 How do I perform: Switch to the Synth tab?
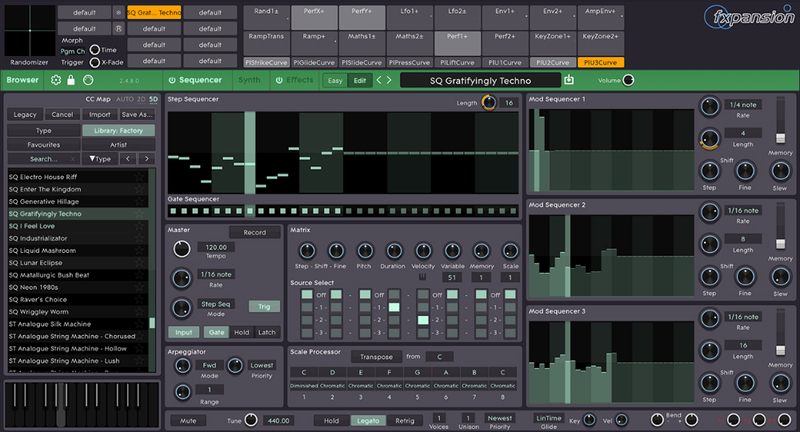250,80
